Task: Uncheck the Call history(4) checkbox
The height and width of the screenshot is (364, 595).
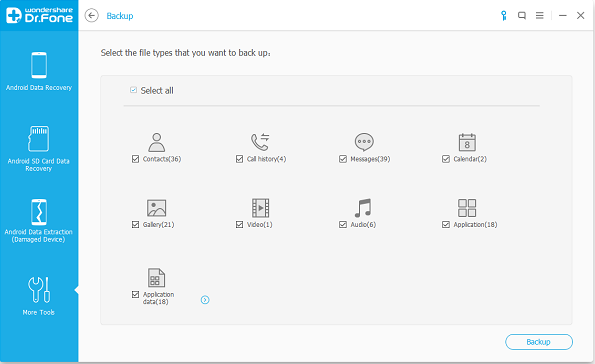Action: (x=239, y=159)
